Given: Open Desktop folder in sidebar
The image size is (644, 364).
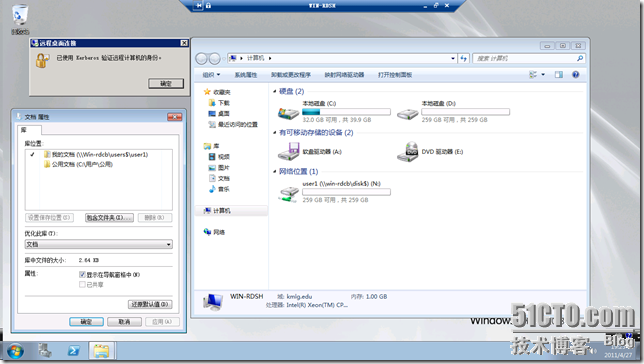Looking at the screenshot, I should tap(219, 113).
